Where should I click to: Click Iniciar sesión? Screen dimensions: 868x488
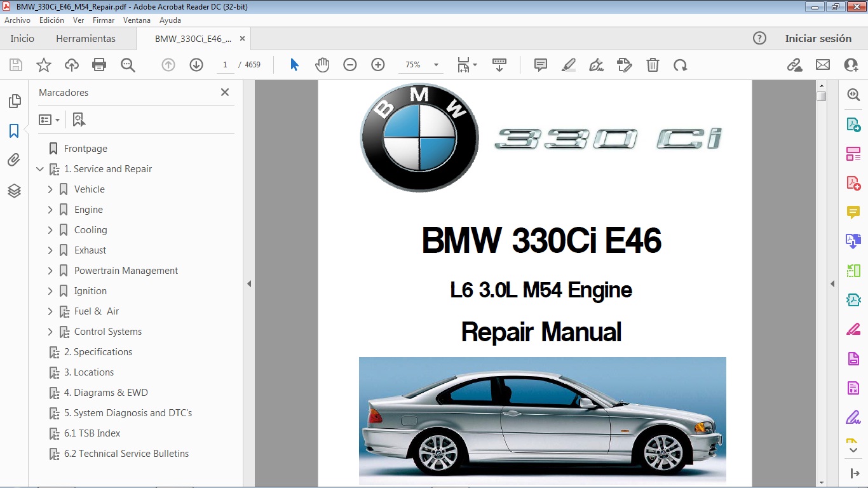click(x=818, y=38)
